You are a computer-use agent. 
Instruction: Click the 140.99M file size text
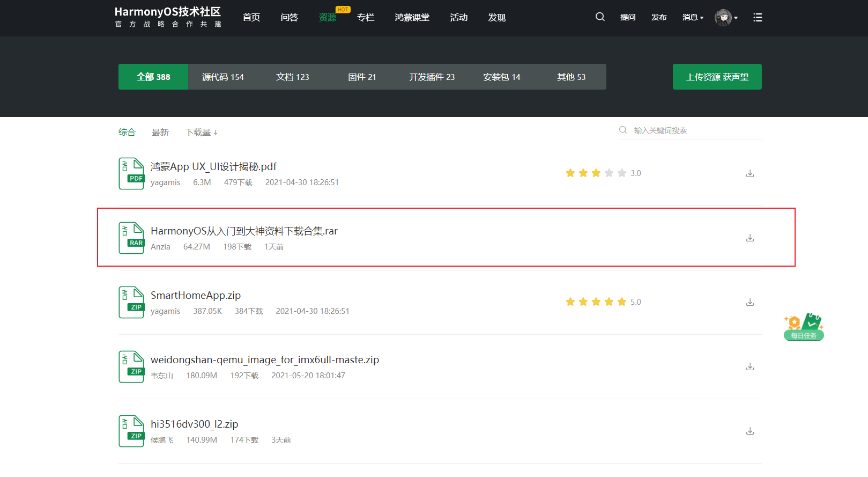pyautogui.click(x=202, y=440)
